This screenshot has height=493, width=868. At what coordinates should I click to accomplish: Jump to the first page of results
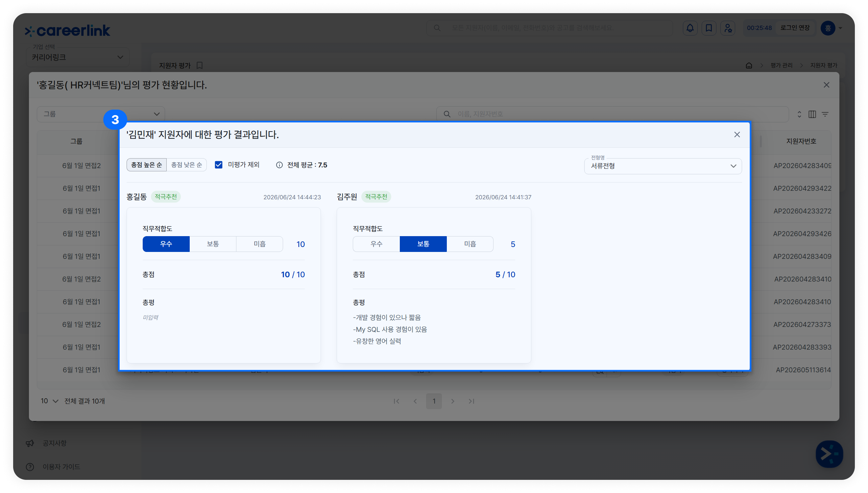pos(396,401)
